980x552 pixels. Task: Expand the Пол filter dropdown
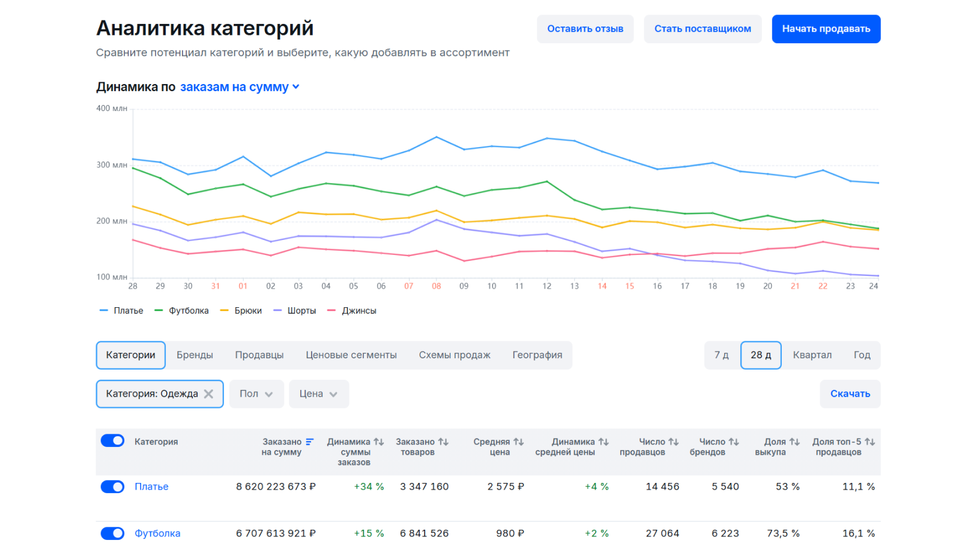pos(256,394)
